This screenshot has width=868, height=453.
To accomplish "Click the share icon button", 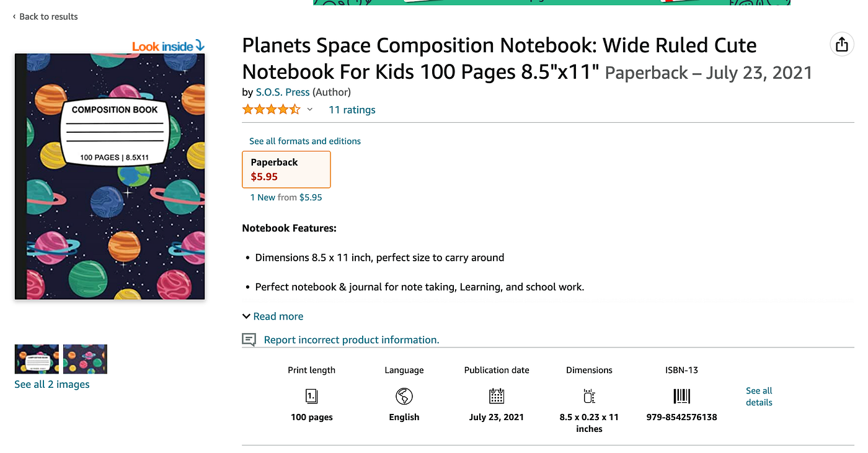I will 841,45.
